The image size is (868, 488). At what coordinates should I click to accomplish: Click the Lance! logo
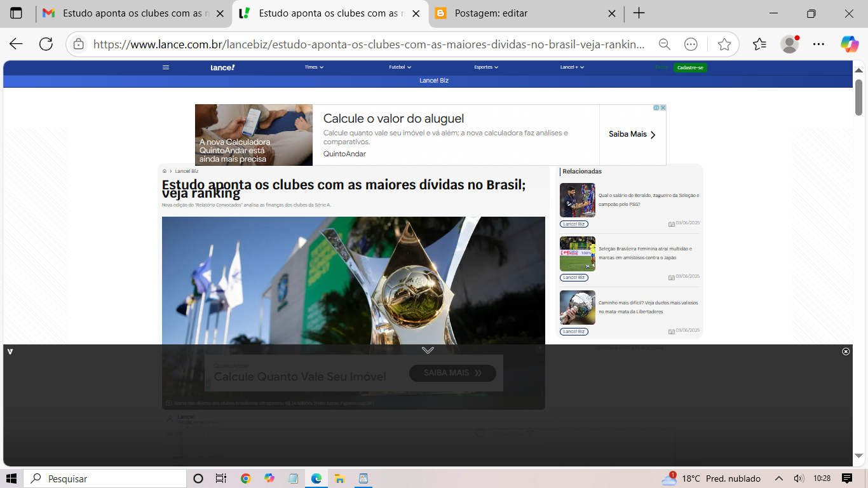pyautogui.click(x=222, y=67)
